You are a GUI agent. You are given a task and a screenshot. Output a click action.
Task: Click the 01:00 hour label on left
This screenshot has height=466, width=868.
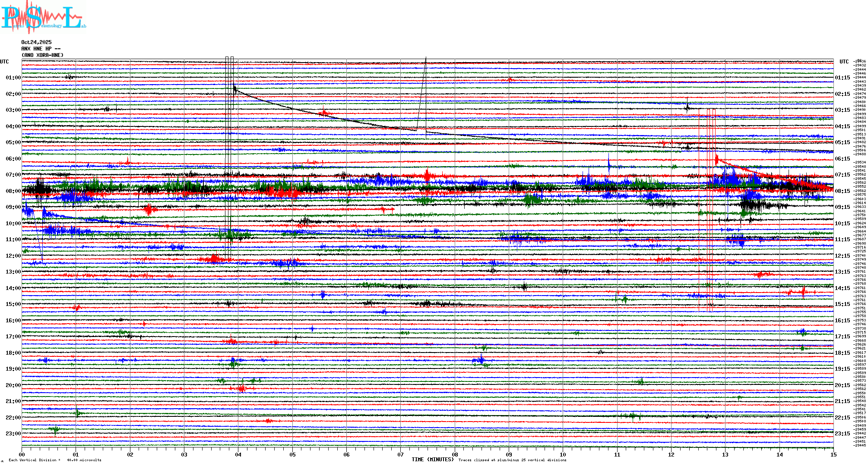13,78
